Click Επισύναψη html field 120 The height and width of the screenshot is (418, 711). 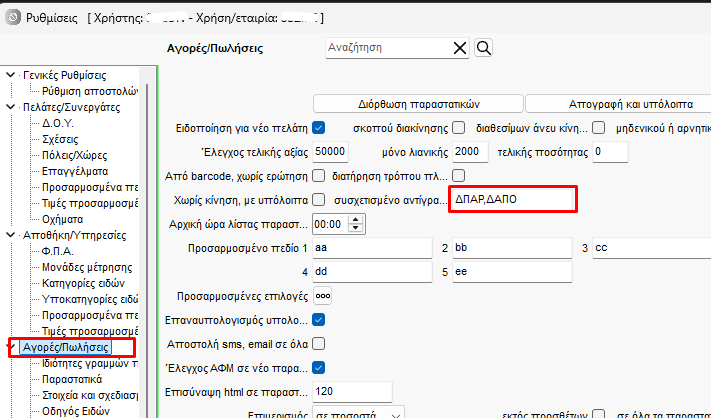click(x=352, y=392)
